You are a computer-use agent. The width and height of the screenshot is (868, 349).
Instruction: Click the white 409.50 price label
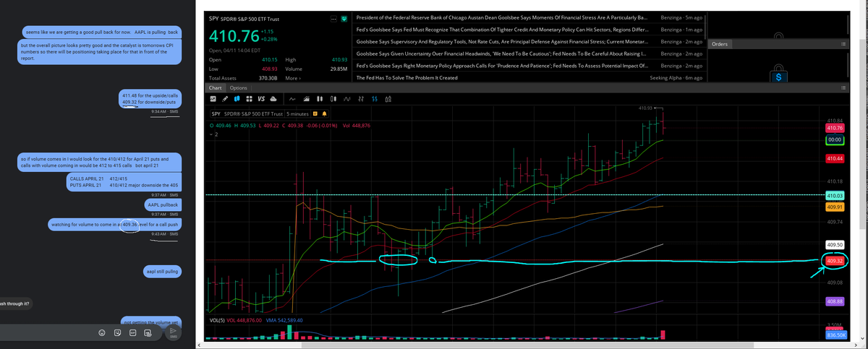pyautogui.click(x=835, y=245)
